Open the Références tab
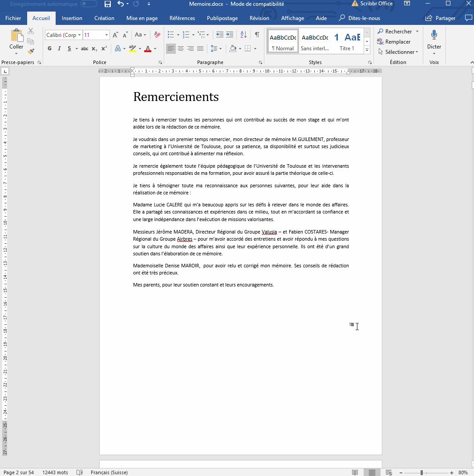Image resolution: width=474 pixels, height=476 pixels. coord(182,18)
